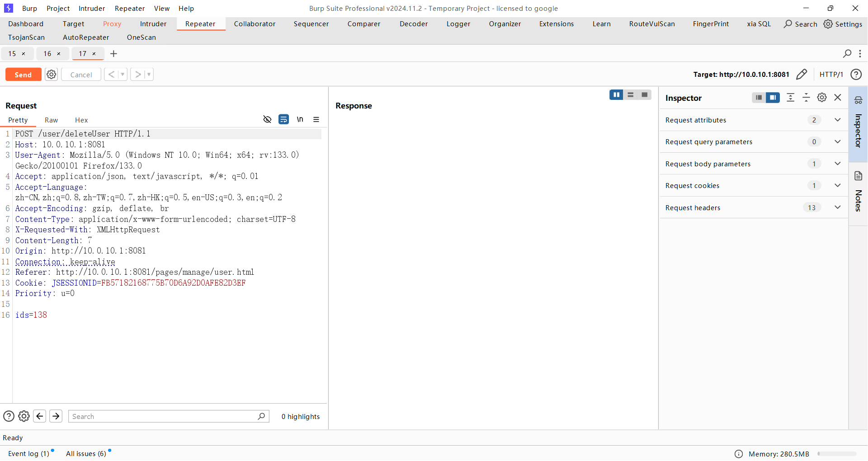Screen dimensions: 868x461
Task: Toggle hide non-printable characters eye icon
Action: 267,119
